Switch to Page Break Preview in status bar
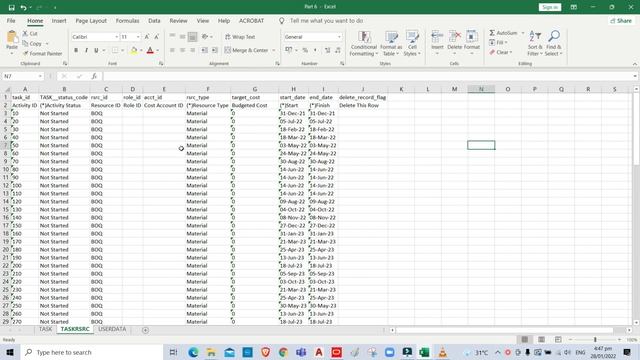The width and height of the screenshot is (640, 360). pyautogui.click(x=558, y=340)
